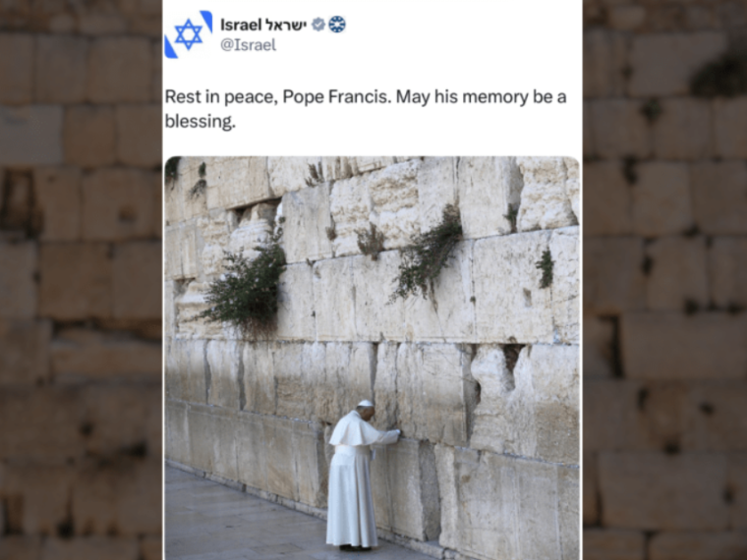
Task: Click the words 'Pope Francis' in the tweet
Action: tap(336, 97)
